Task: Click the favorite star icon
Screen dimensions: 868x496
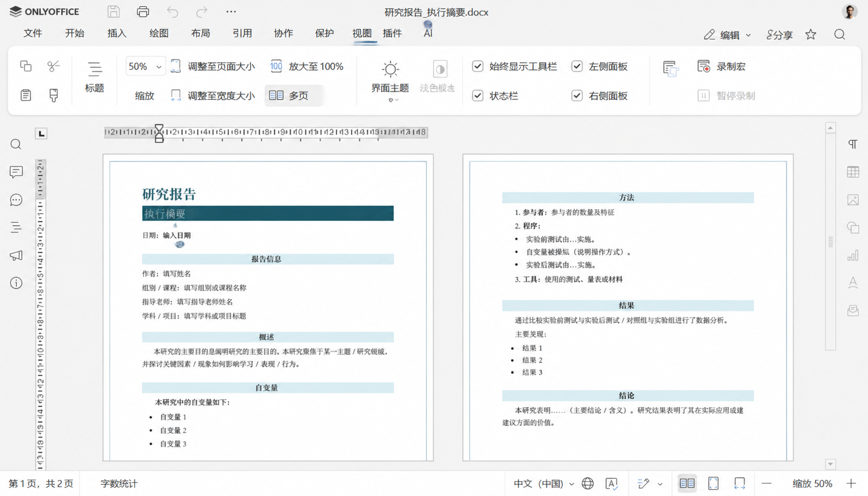Action: coord(810,35)
